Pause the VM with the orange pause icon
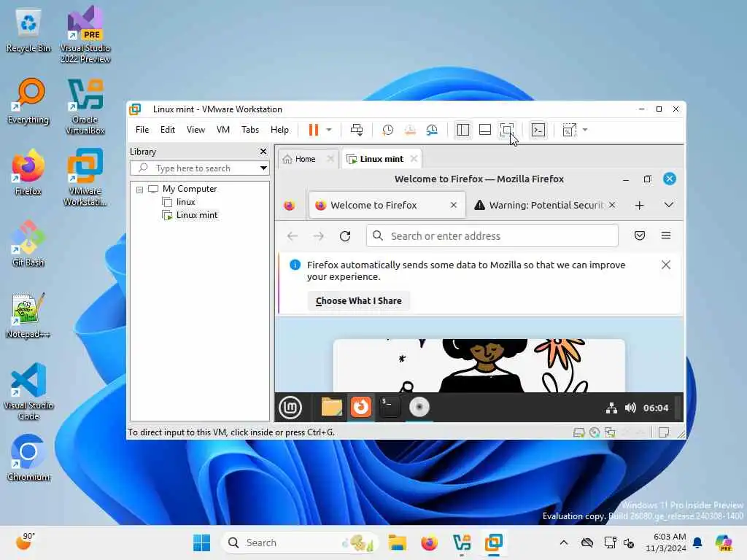 [x=313, y=130]
